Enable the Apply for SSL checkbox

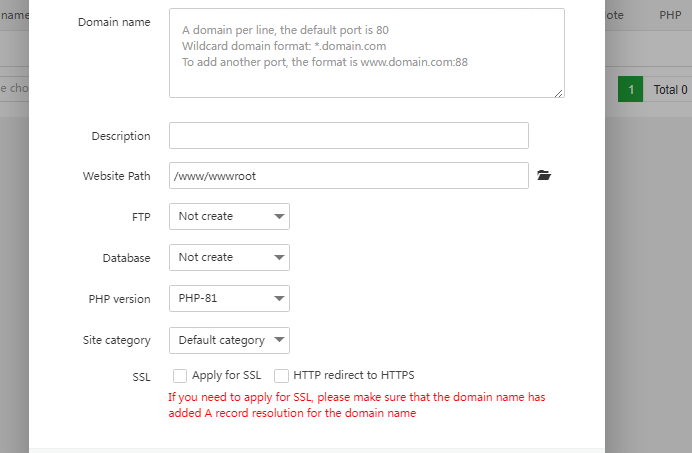pos(180,376)
